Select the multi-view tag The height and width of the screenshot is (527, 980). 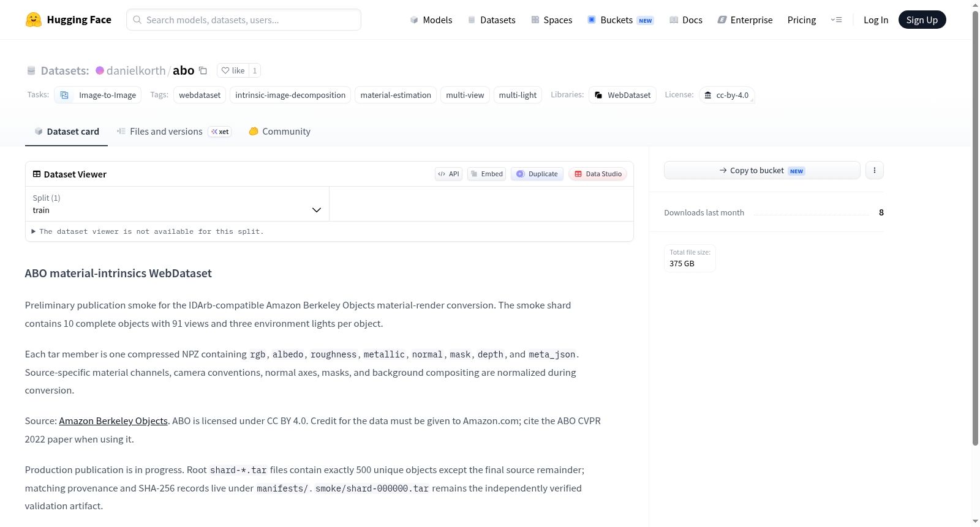tap(465, 95)
